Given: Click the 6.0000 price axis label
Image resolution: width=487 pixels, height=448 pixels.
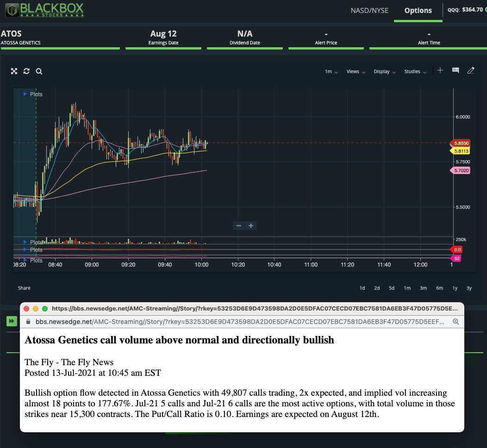Looking at the screenshot, I should [463, 117].
